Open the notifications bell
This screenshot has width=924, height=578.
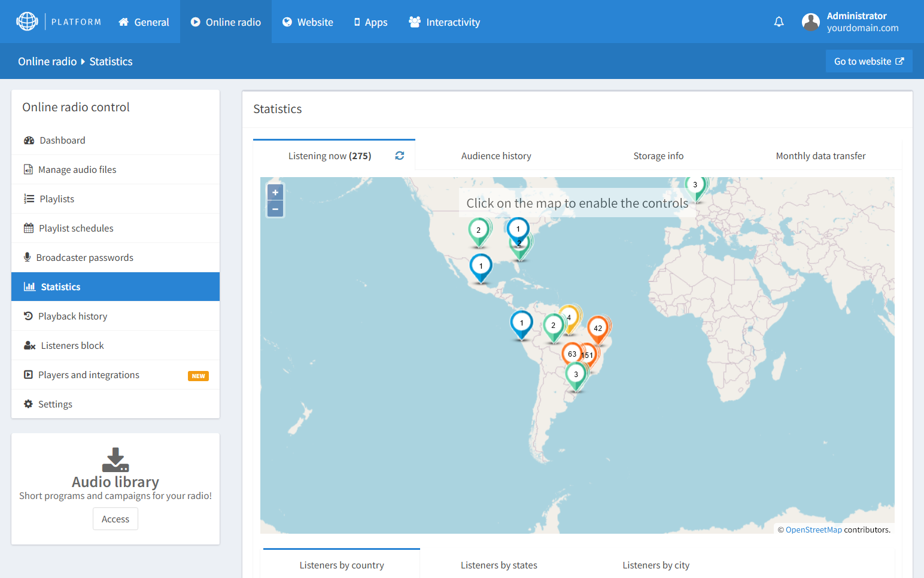[779, 22]
